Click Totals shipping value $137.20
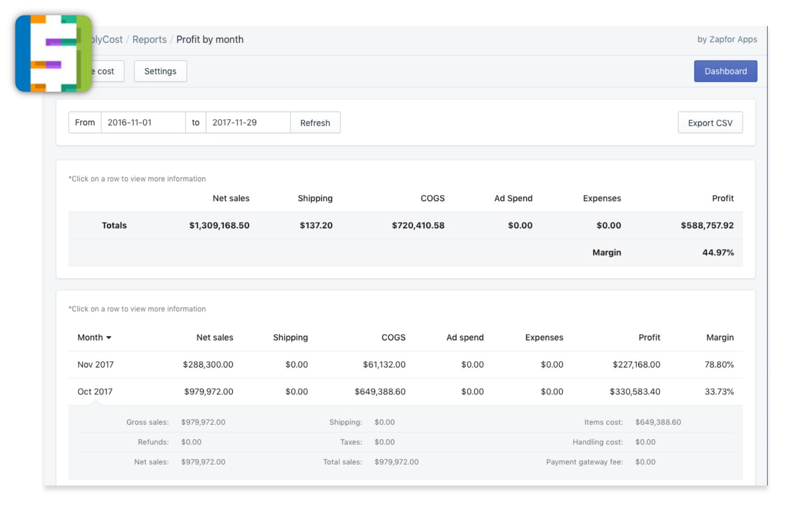The height and width of the screenshot is (511, 812). pos(316,226)
